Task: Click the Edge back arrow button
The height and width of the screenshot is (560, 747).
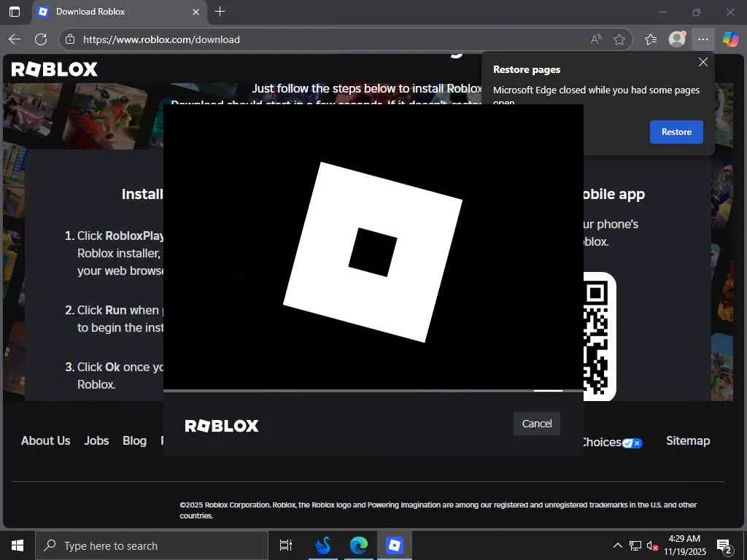Action: (x=15, y=39)
